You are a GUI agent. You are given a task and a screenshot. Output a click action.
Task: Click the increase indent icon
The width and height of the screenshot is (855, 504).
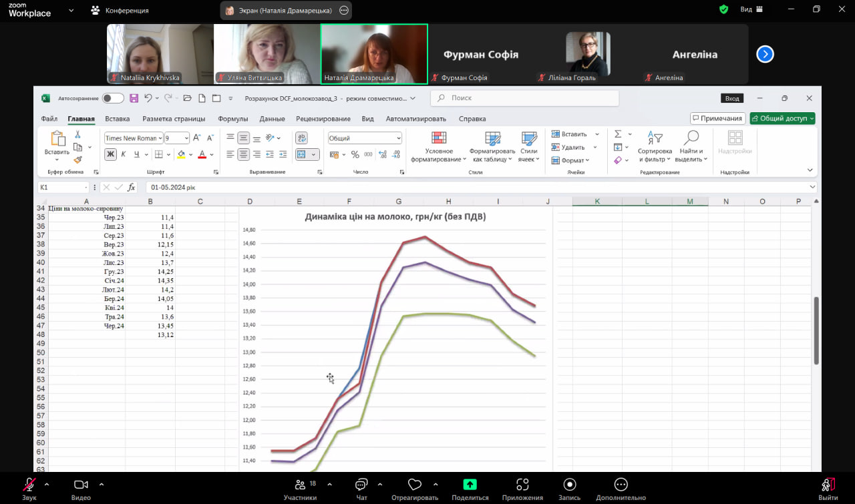pos(283,154)
